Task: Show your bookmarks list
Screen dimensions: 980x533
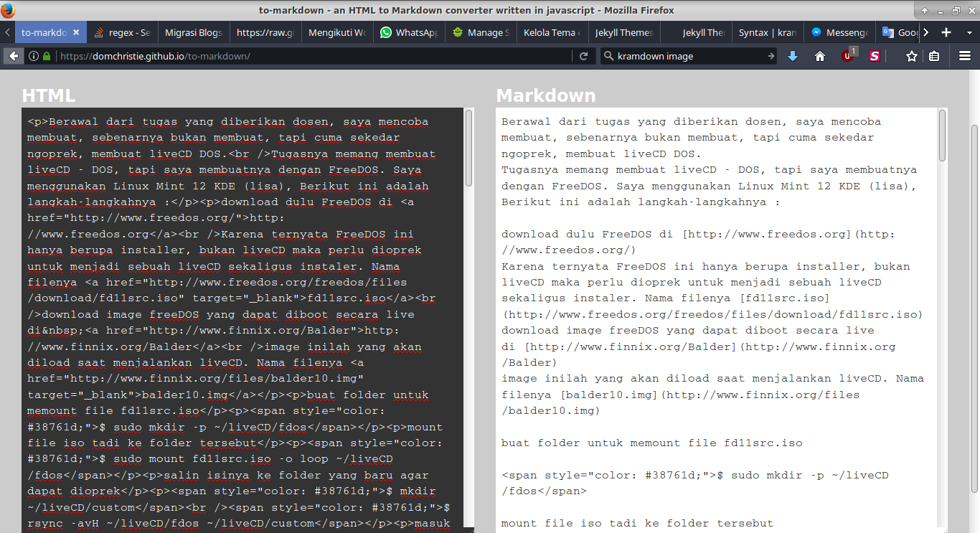Action: pyautogui.click(x=934, y=56)
